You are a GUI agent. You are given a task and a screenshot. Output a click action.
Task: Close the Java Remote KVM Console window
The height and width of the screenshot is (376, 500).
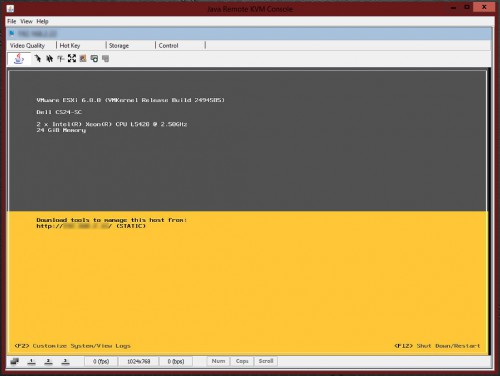(484, 7)
